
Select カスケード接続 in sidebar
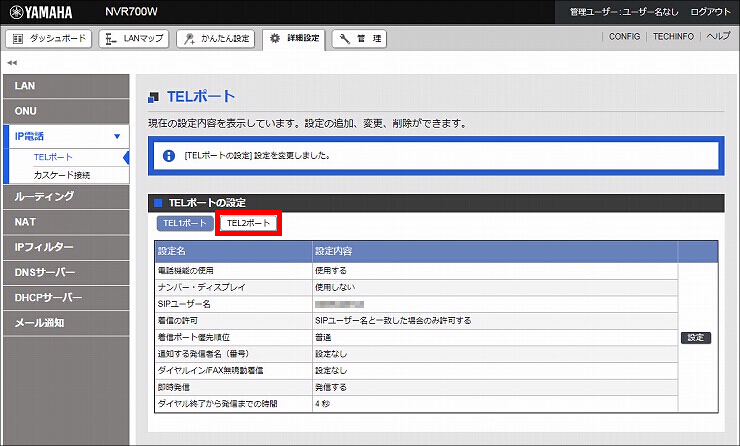62,175
